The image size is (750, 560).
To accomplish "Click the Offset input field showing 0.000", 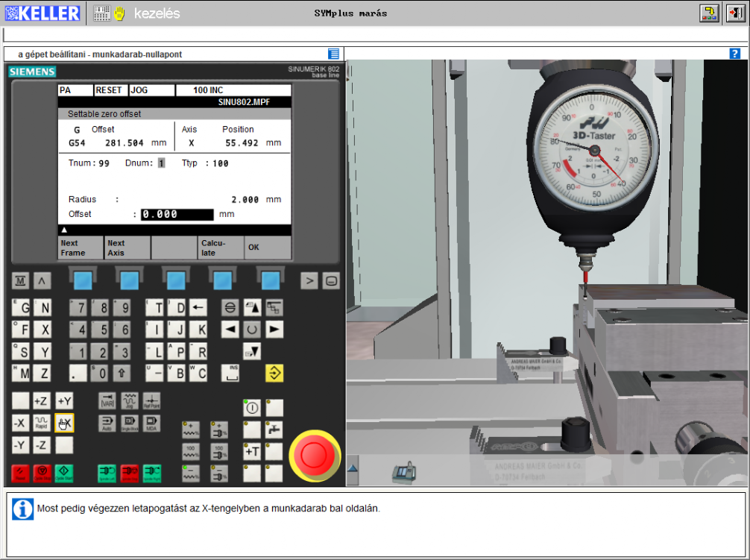I will pos(177,214).
